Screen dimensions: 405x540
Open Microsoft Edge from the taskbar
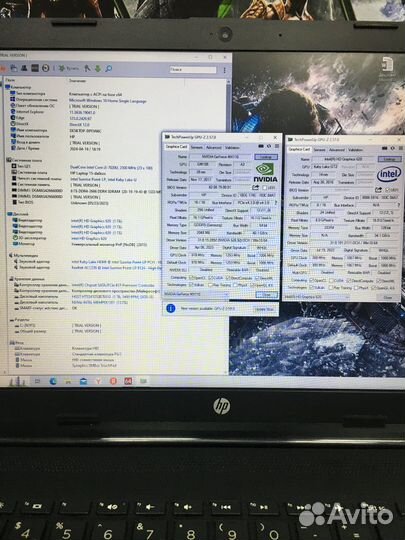coord(53,381)
